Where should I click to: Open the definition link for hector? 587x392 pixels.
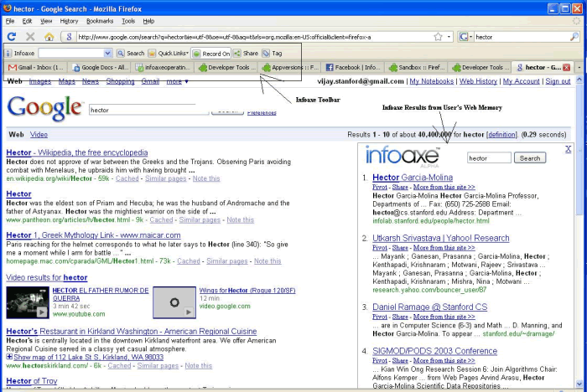501,135
